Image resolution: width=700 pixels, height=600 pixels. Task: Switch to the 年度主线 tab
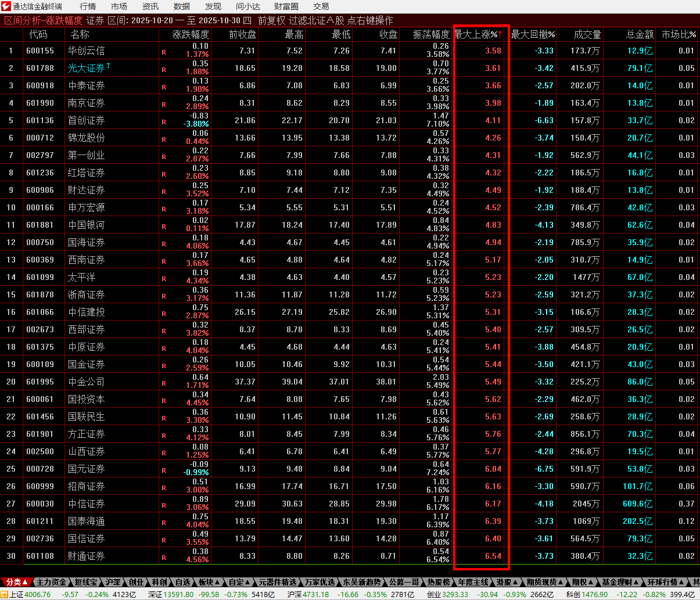tap(473, 582)
